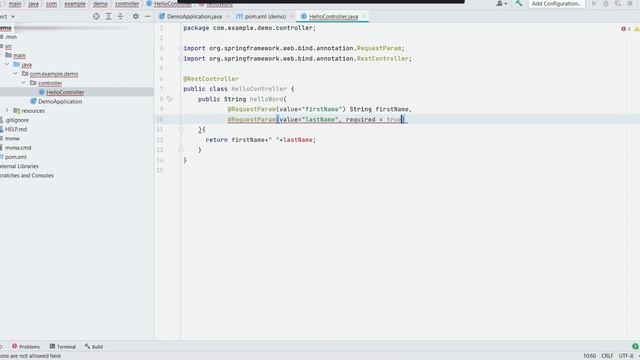Click the Expand All icon in Project panel

(x=108, y=16)
